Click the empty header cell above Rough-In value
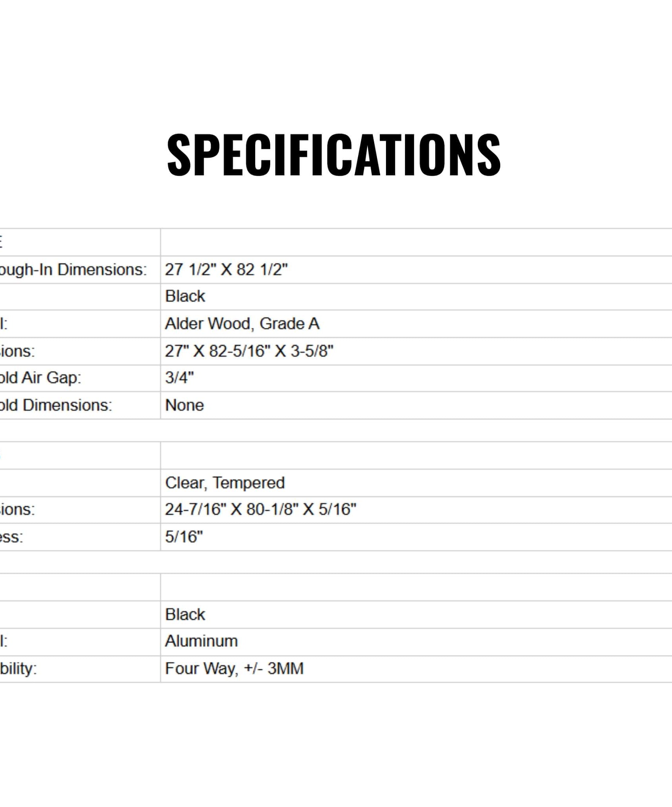 point(416,242)
